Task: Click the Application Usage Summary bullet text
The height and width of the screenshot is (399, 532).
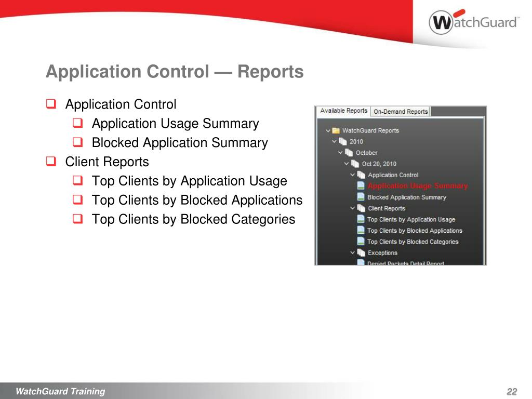Action: 176,124
